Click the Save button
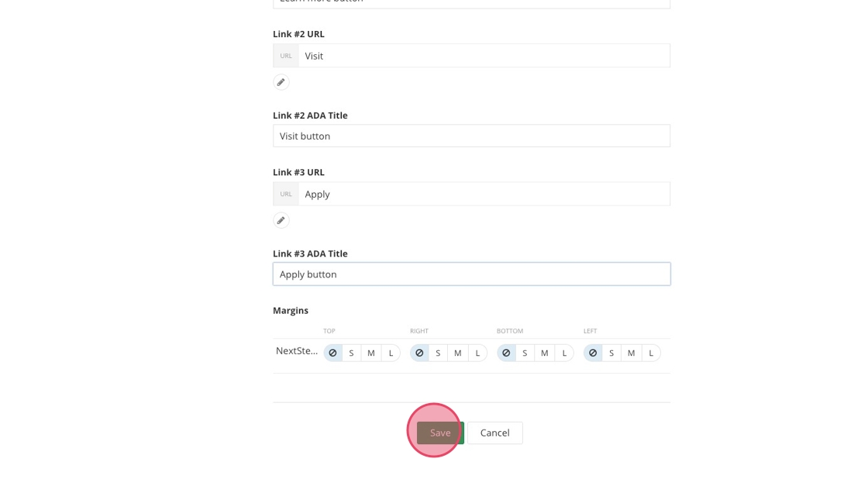 [440, 433]
